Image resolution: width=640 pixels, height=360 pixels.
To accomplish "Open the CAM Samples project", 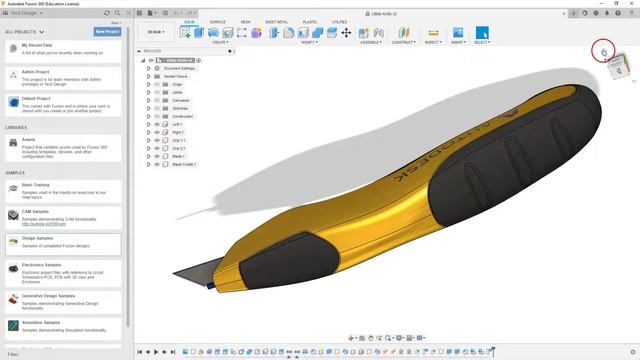I will [63, 218].
